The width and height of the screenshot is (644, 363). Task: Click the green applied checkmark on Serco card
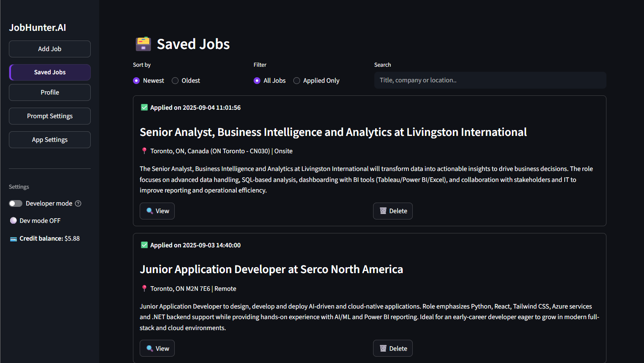[x=144, y=245]
